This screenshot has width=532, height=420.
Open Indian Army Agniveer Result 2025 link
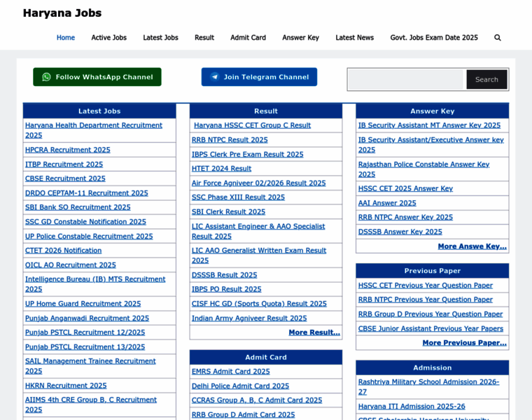[249, 318]
